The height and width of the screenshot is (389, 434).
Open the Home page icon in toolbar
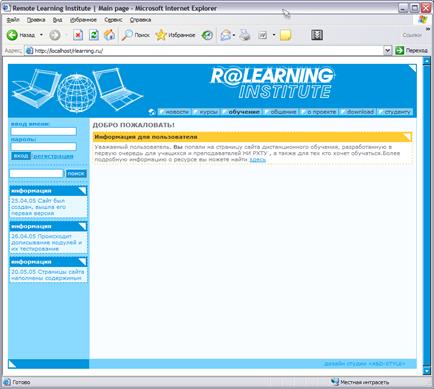(109, 35)
